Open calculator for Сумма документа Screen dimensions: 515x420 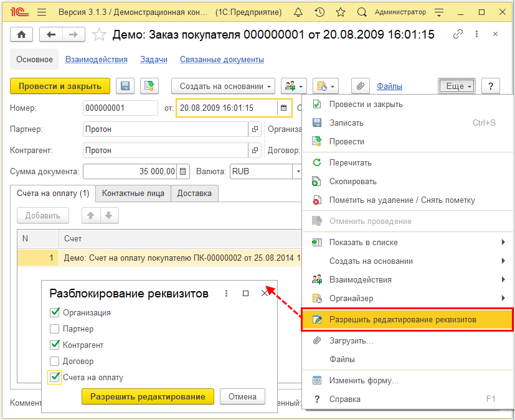(x=183, y=172)
